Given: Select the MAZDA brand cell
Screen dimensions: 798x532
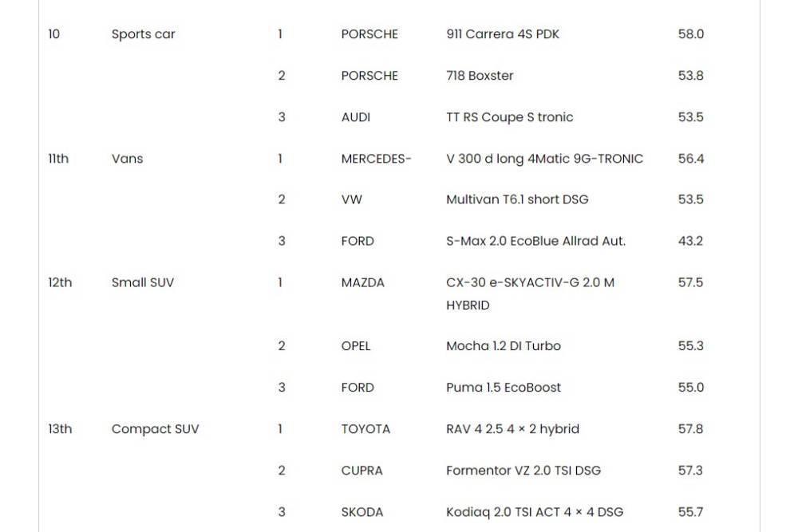Looking at the screenshot, I should coord(363,282).
